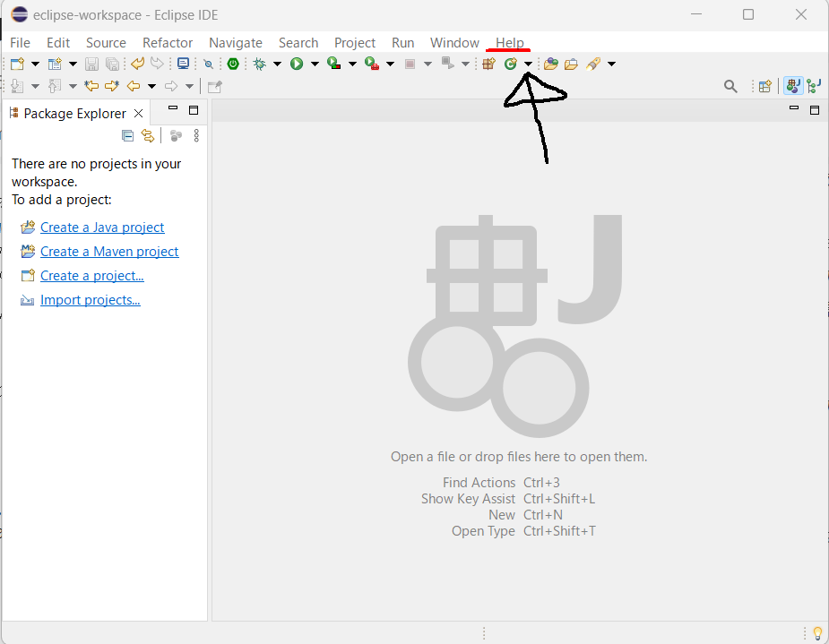Open the Source menu
829x644 pixels.
coord(107,43)
